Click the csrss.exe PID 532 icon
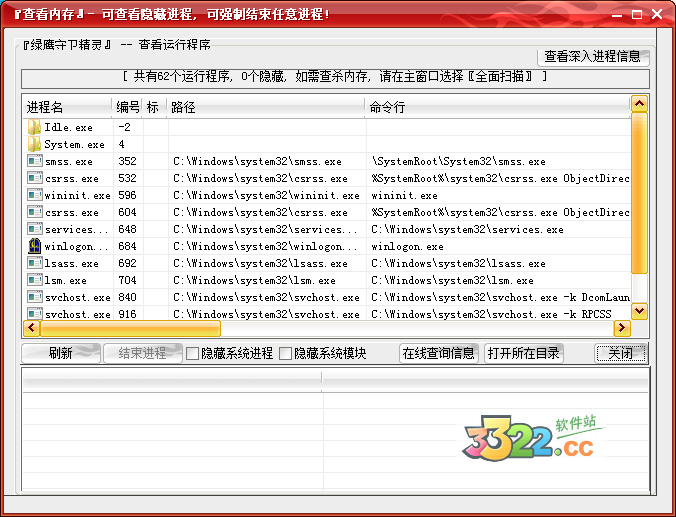This screenshot has width=676, height=517. [34, 178]
